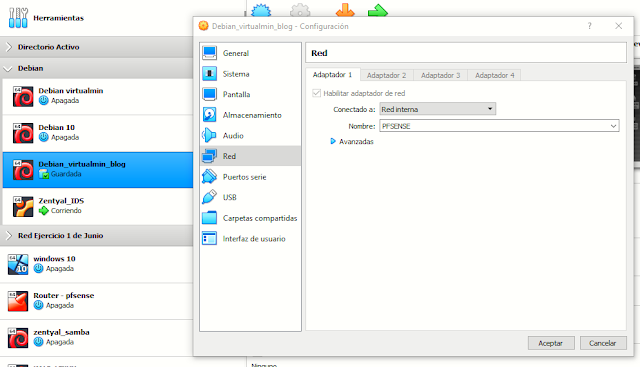Screen dimensions: 640x367
Task: Click the green Iniciar arrow toolbar icon
Action: pos(378,10)
